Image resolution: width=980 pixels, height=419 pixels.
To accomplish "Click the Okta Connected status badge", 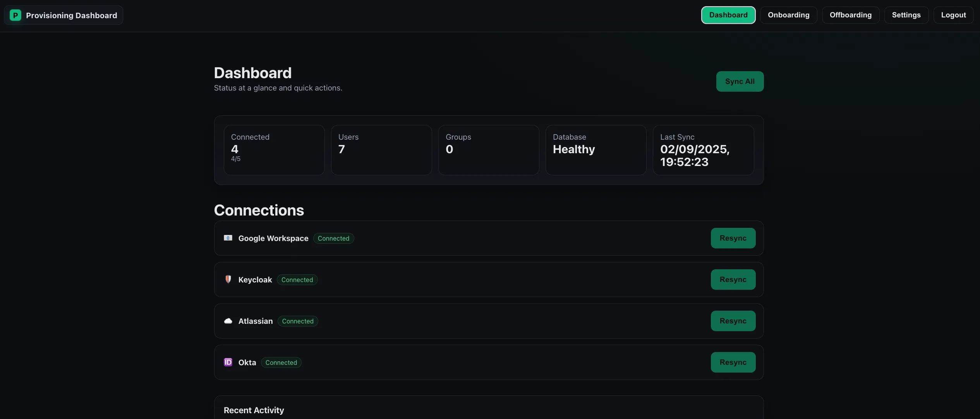I will coord(281,362).
